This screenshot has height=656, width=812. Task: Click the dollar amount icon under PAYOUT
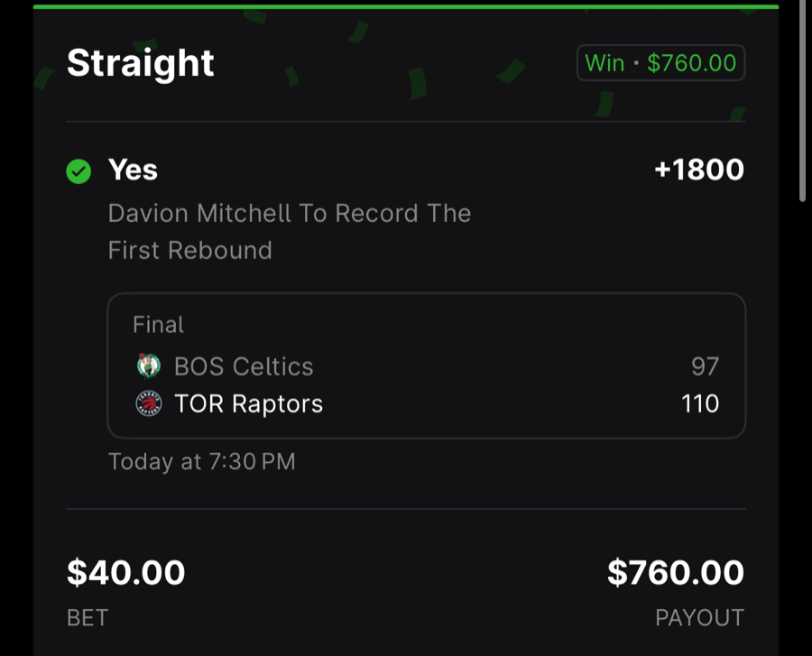pos(675,573)
